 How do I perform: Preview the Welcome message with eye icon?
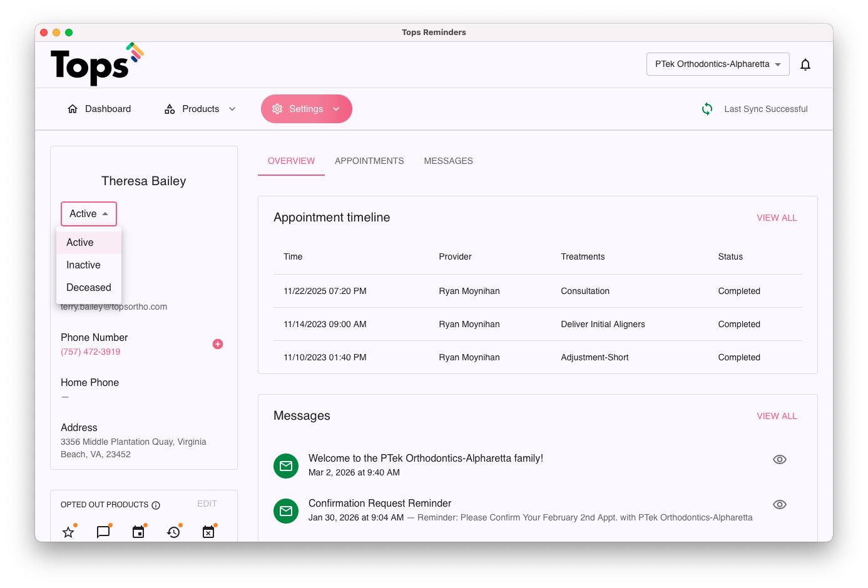point(780,459)
